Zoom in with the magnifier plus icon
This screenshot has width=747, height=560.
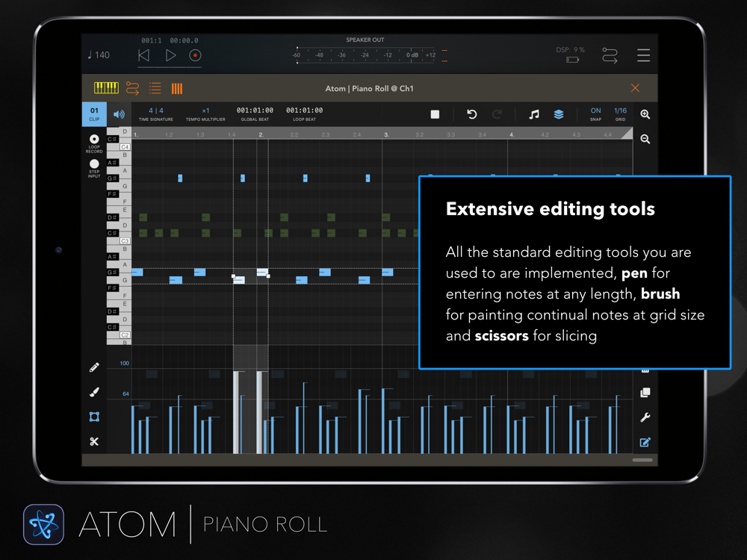tap(645, 114)
